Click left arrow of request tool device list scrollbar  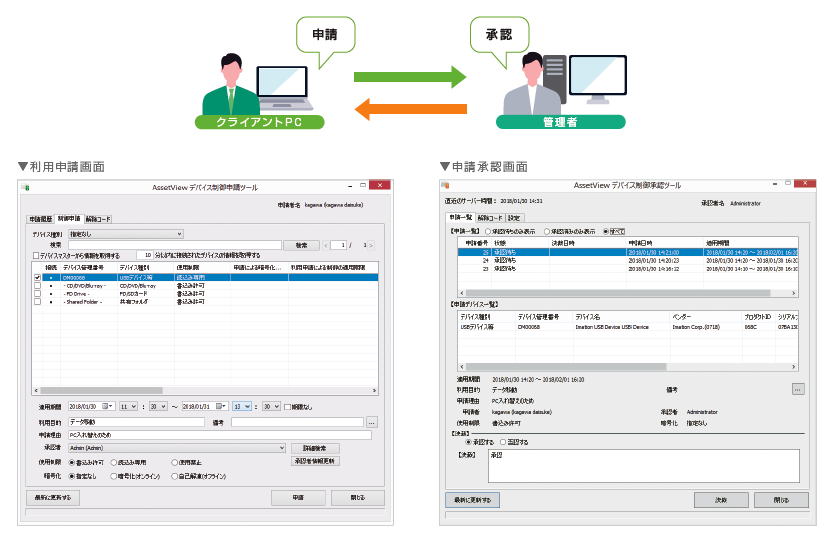[36, 390]
